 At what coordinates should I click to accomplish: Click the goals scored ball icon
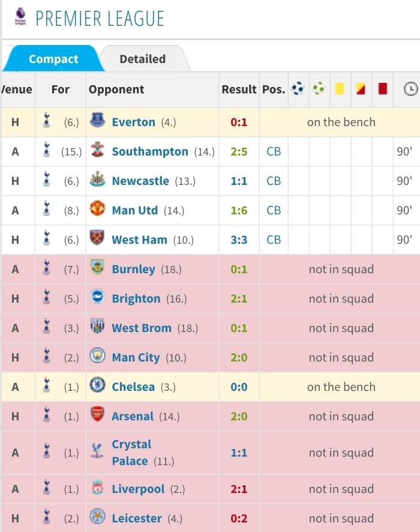tap(298, 89)
